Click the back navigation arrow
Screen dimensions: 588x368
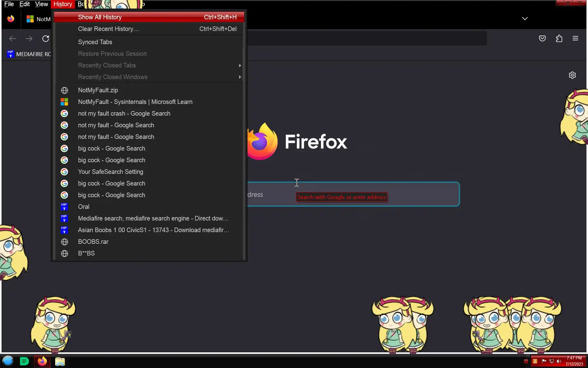[x=13, y=39]
